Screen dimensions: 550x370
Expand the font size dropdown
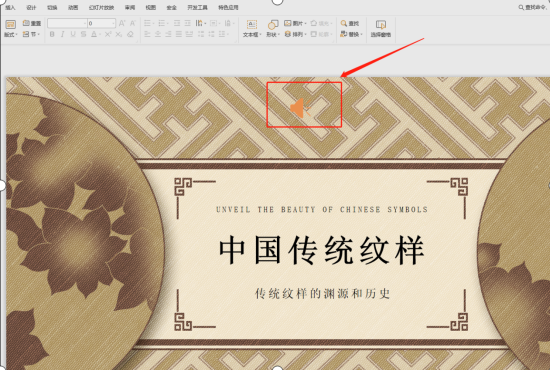(113, 23)
